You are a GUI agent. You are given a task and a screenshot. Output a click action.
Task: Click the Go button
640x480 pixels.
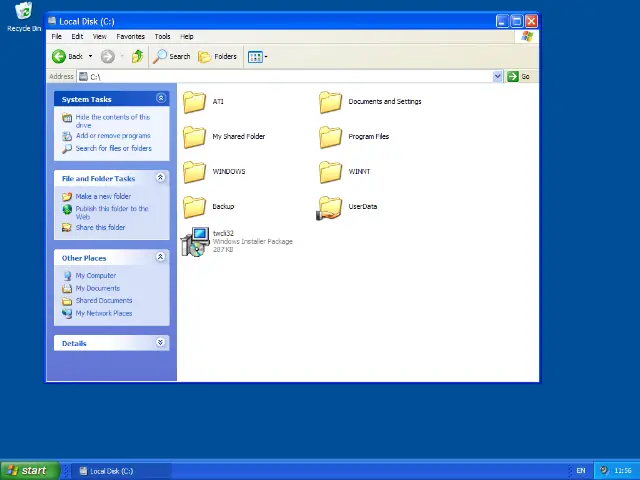click(x=519, y=76)
